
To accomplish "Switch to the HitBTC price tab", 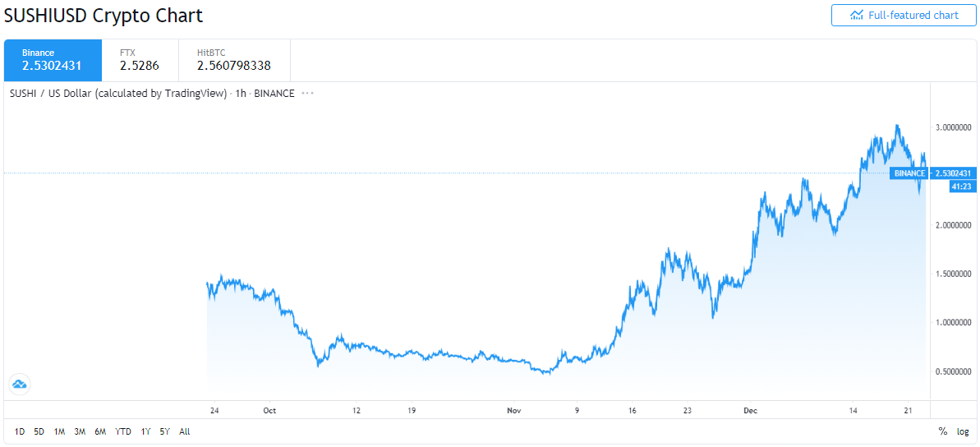I will click(x=233, y=60).
